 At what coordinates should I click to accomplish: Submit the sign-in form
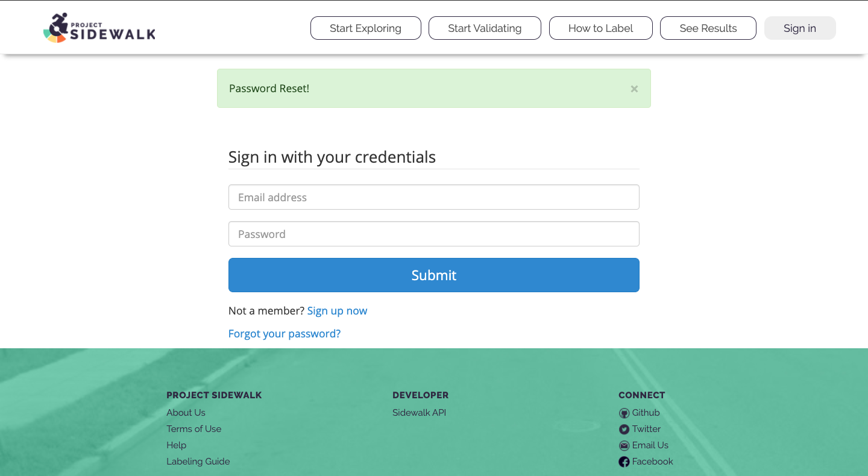click(x=433, y=275)
